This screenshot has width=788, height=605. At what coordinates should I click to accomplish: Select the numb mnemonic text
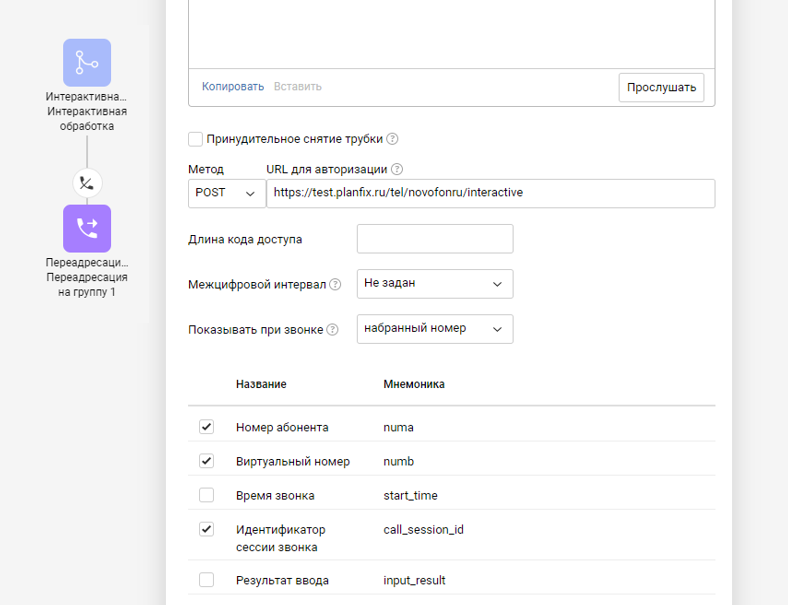click(x=399, y=461)
